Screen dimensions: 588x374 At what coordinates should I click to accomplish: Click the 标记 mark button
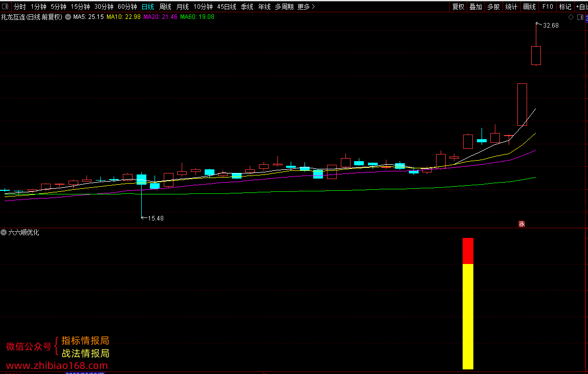[x=565, y=7]
